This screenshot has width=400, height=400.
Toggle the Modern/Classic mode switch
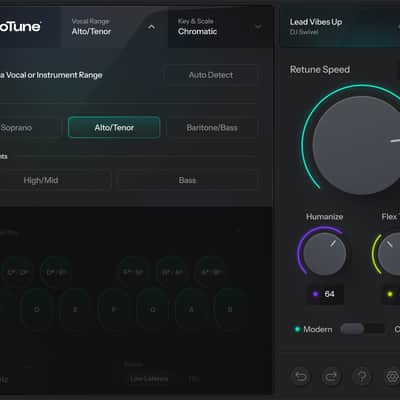[x=362, y=329]
